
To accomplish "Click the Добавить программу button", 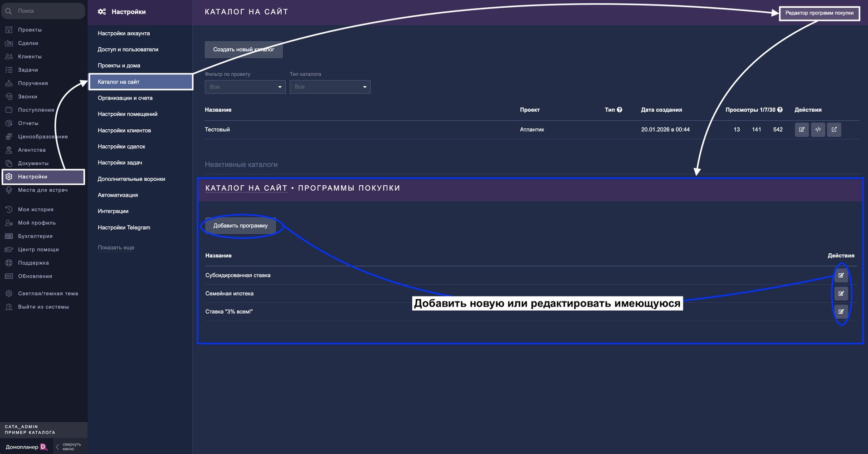I will pos(240,226).
